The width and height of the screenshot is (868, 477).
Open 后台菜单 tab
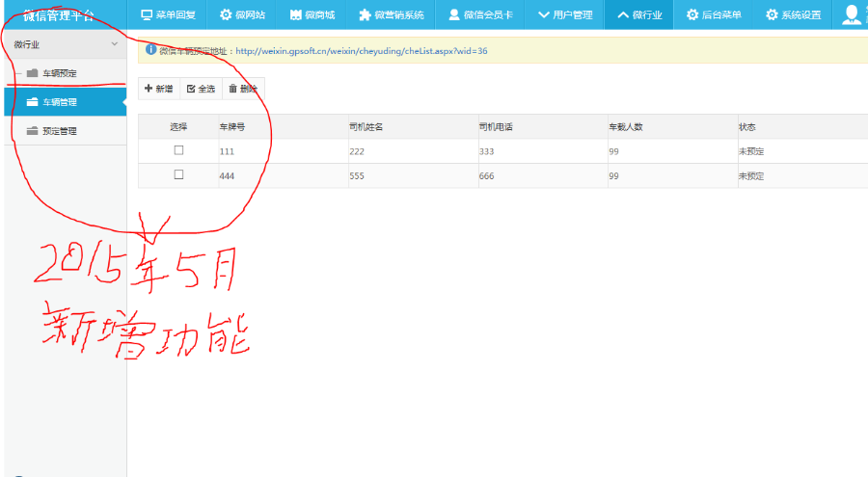pos(714,15)
